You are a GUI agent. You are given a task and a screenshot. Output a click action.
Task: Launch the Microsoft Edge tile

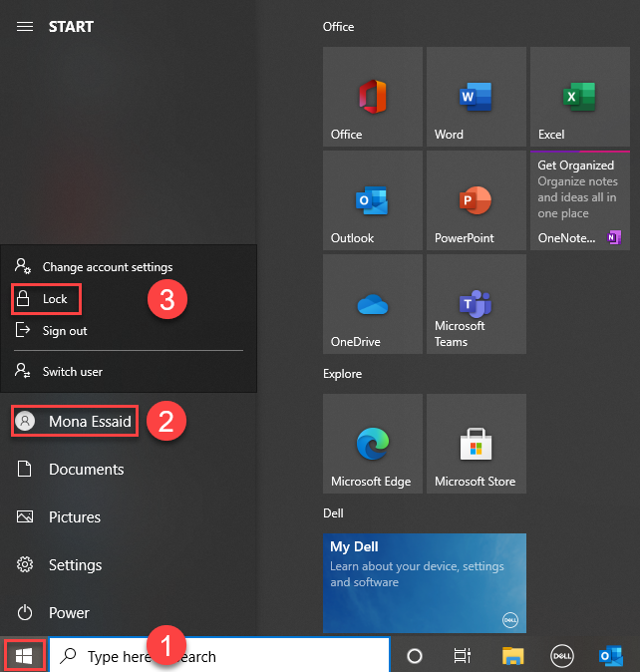(372, 444)
